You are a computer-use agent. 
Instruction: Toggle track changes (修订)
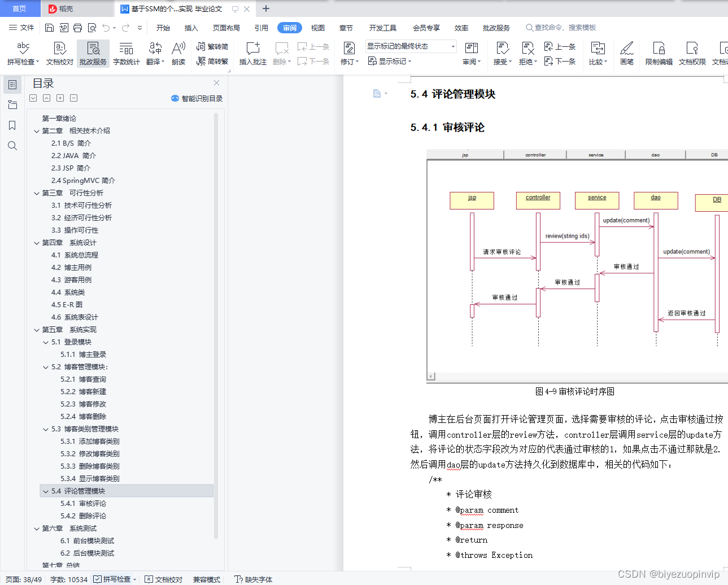(x=349, y=53)
